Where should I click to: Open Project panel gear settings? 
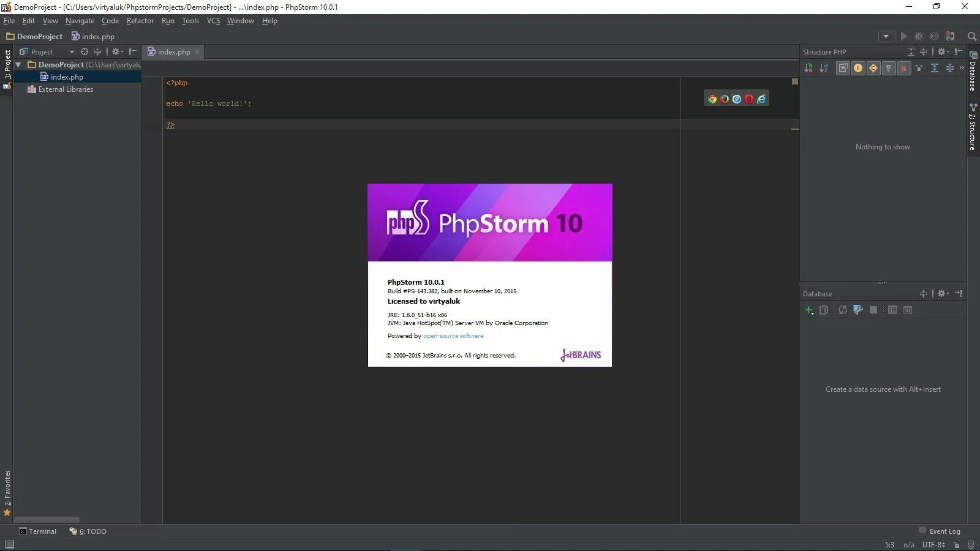pos(116,52)
